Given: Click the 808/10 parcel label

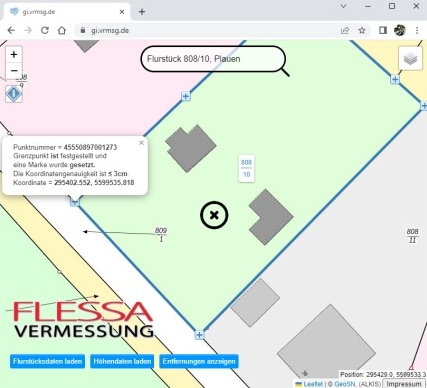Looking at the screenshot, I should coord(246,168).
